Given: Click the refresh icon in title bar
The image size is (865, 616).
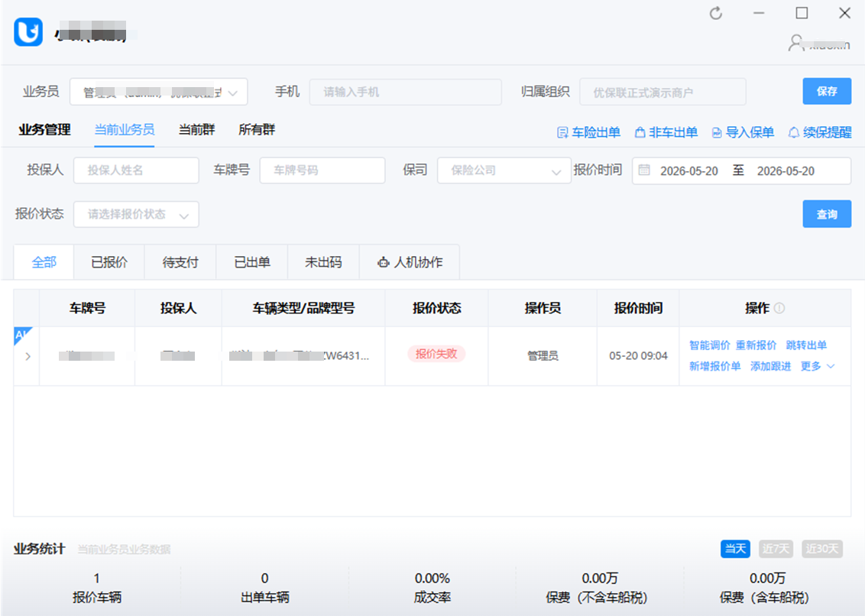Looking at the screenshot, I should [715, 13].
